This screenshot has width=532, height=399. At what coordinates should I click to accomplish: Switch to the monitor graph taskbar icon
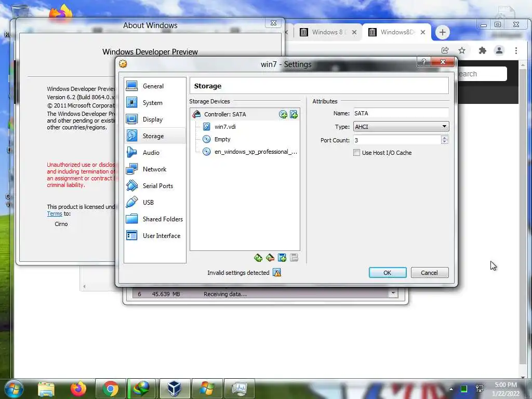click(240, 389)
